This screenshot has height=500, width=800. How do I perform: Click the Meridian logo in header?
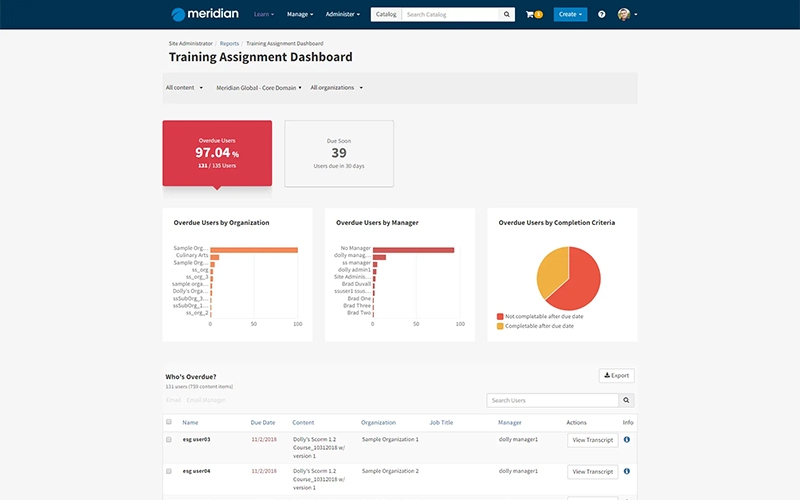click(x=204, y=14)
